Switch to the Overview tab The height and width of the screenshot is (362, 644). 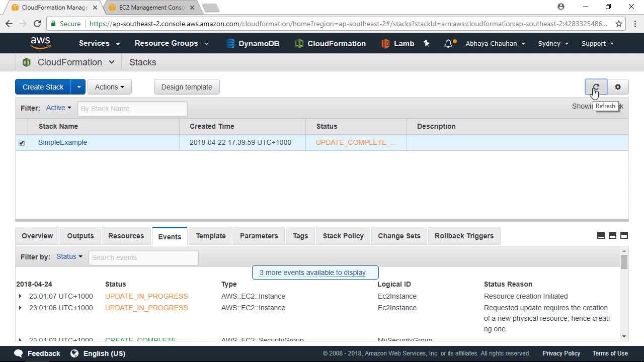click(x=37, y=236)
